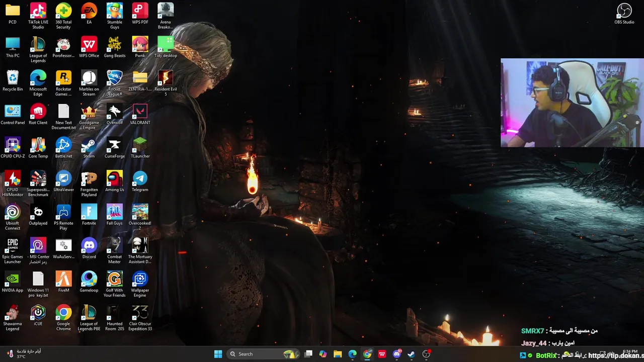Open TLauncher Minecraft icon

pyautogui.click(x=140, y=148)
